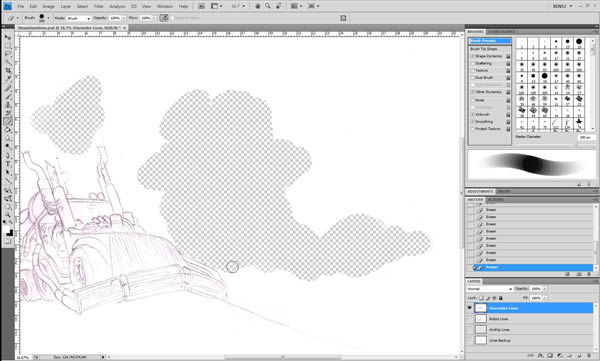Screen dimensions: 600x361
Task: Select the Dodge tool
Action: tap(8, 147)
